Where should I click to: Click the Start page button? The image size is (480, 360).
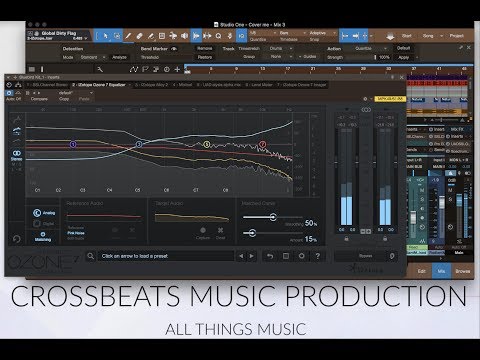(406, 36)
